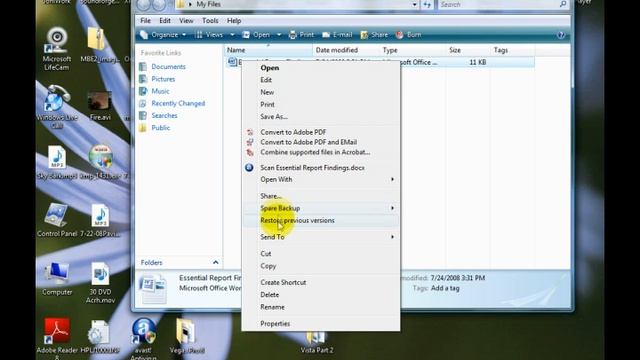Expand the Organize dropdown

click(163, 35)
